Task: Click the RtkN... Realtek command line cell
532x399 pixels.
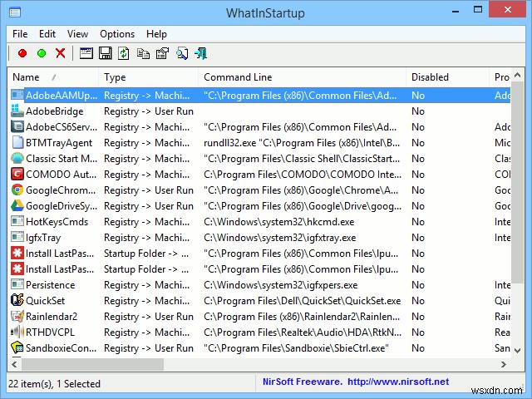Action: click(x=303, y=332)
